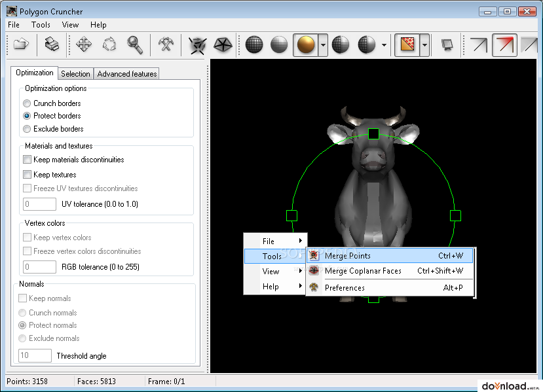Select the Zoom magnifier tool

(135, 45)
